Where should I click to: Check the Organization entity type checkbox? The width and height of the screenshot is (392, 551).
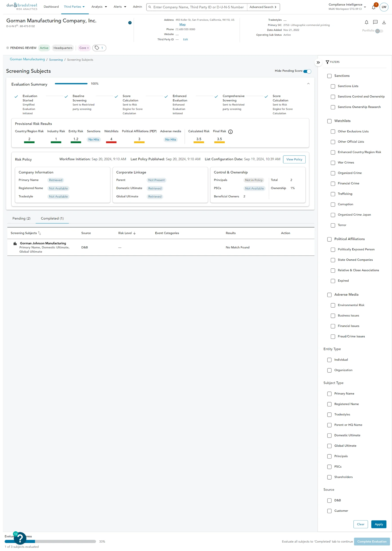[x=329, y=370]
